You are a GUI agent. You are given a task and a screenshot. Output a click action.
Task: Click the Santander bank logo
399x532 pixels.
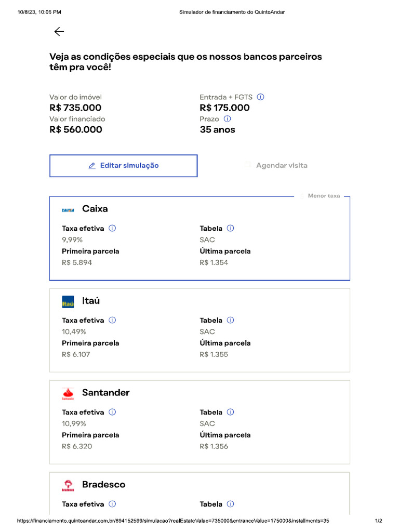pos(68,393)
